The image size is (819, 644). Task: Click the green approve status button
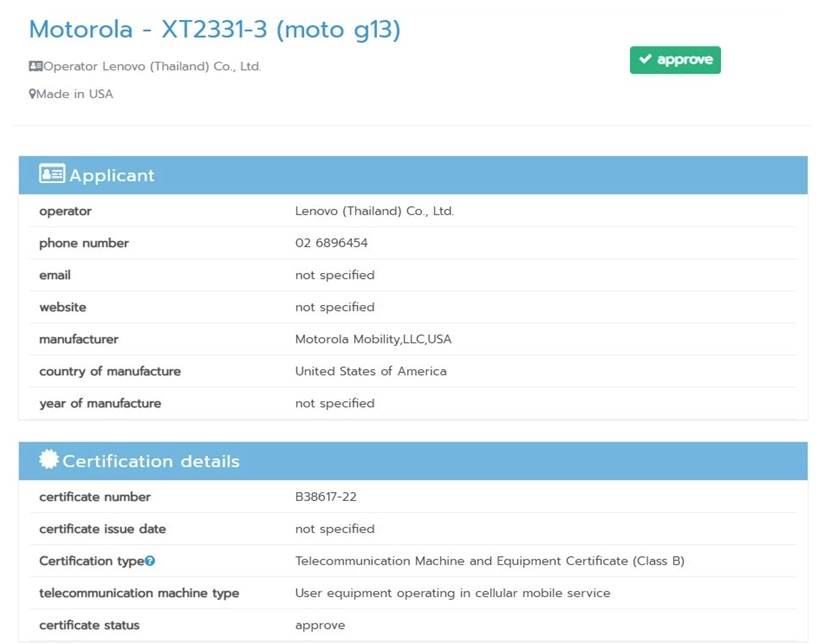[675, 60]
